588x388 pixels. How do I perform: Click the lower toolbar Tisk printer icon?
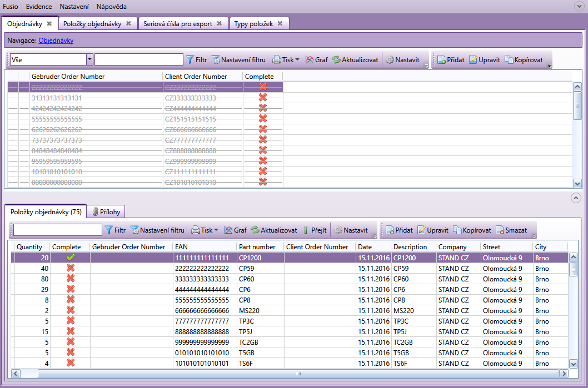196,230
